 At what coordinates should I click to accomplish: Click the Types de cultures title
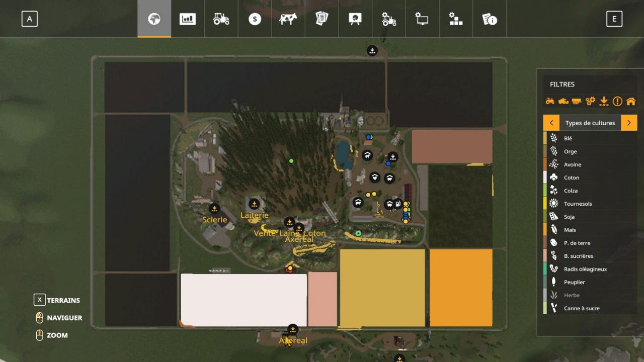(x=590, y=123)
